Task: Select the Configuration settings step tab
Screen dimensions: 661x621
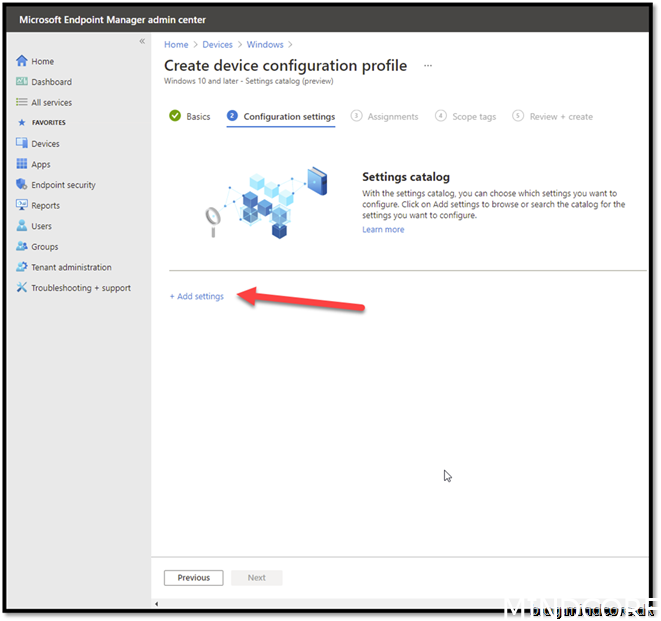Action: [288, 117]
